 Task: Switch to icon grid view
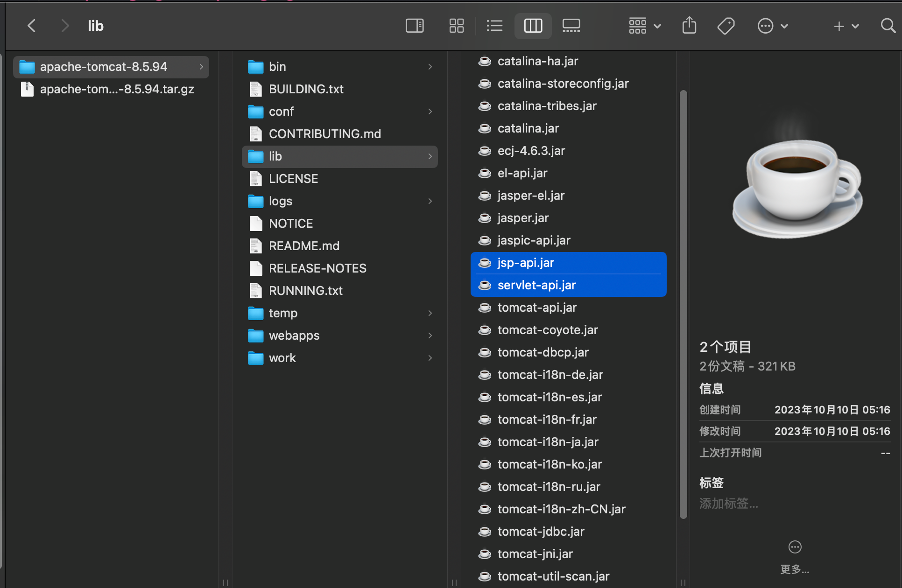point(456,26)
